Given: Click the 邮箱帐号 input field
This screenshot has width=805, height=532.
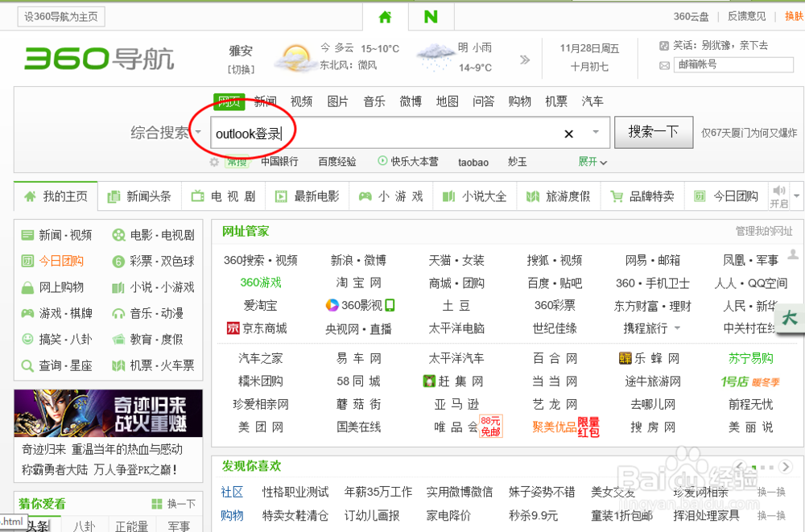Looking at the screenshot, I should click(x=733, y=64).
